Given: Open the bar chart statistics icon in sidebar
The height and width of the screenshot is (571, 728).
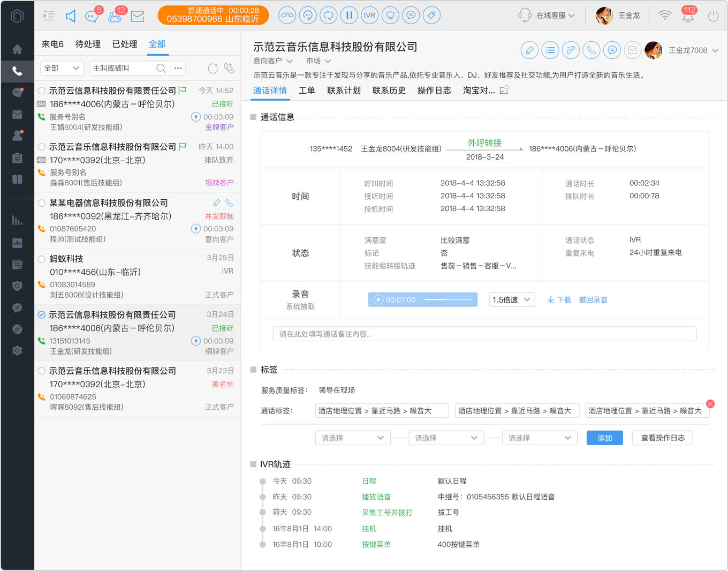Looking at the screenshot, I should [17, 220].
